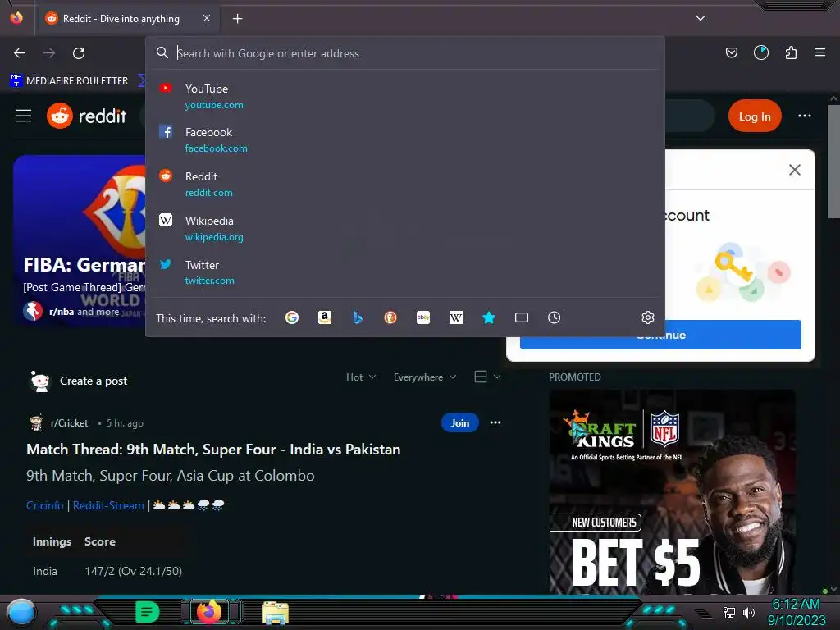Viewport: 840px width, 630px height.
Task: Click Create a post field
Action: pyautogui.click(x=94, y=381)
